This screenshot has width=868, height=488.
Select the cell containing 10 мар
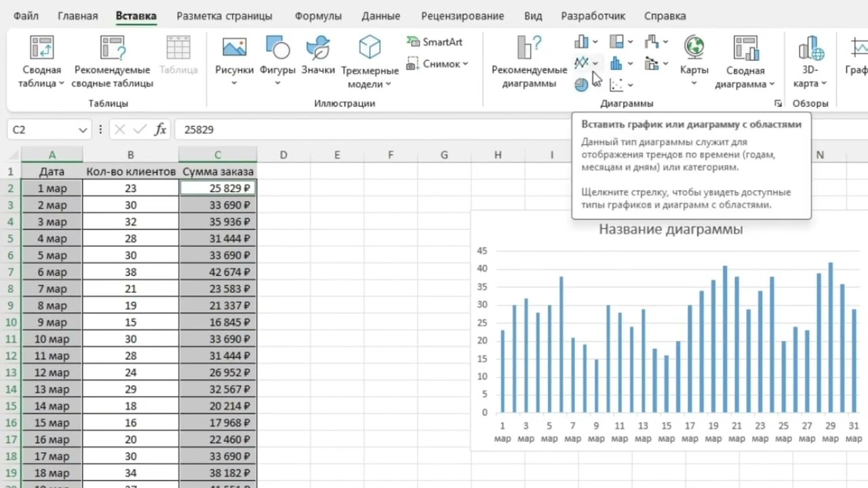[52, 339]
